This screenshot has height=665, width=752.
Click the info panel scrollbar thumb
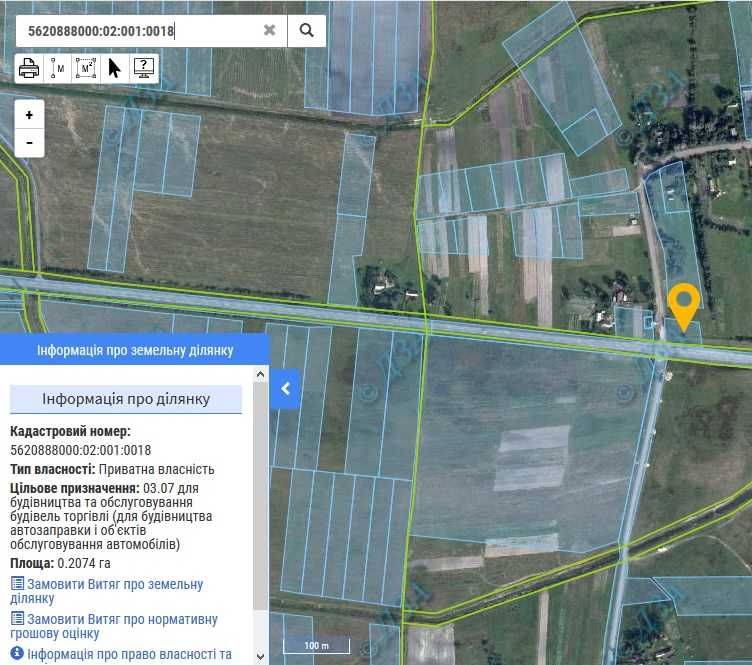[260, 496]
